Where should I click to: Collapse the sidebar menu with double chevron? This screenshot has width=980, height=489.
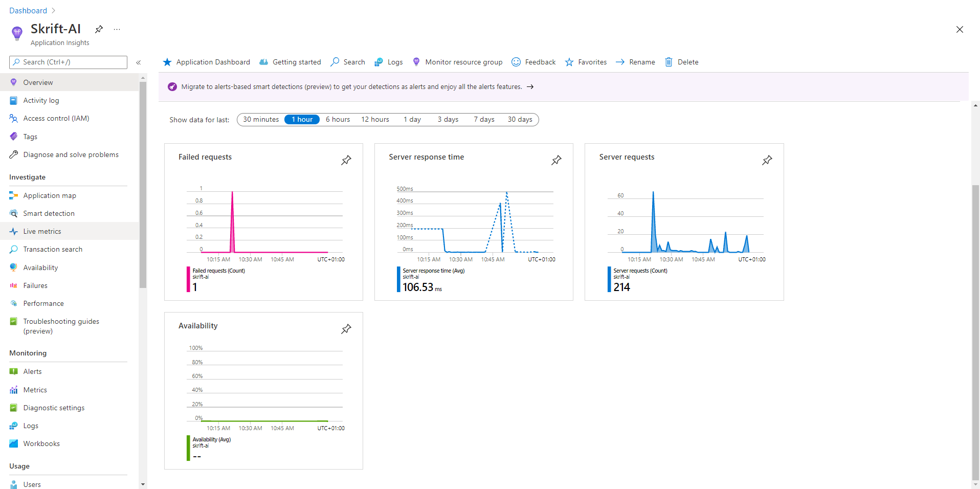coord(139,62)
